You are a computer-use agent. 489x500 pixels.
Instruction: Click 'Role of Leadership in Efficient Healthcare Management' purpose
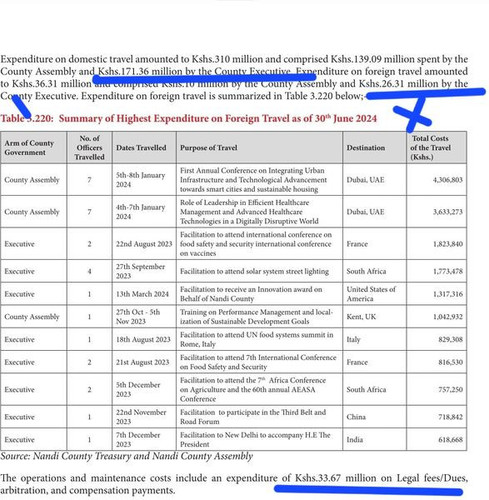(249, 212)
